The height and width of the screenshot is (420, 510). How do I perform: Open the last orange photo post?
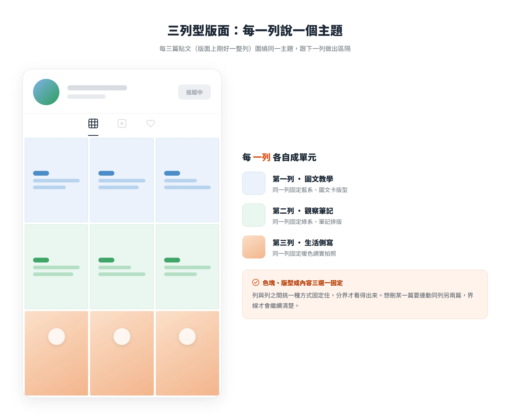click(x=187, y=353)
